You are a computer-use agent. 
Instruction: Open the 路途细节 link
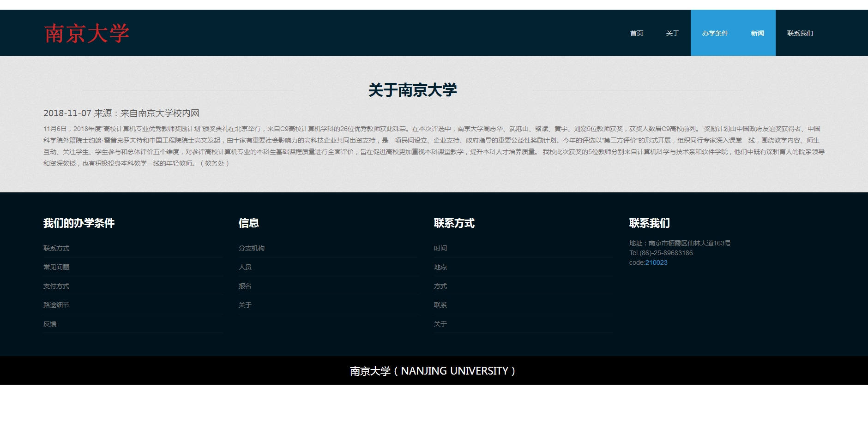click(56, 305)
